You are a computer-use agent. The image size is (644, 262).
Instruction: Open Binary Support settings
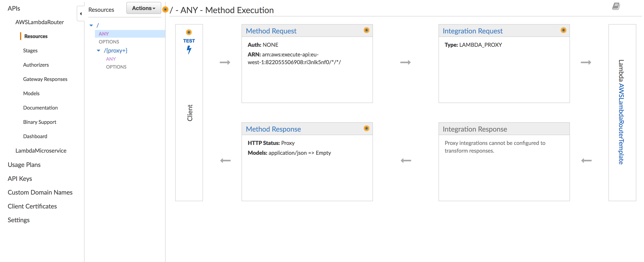pyautogui.click(x=40, y=122)
